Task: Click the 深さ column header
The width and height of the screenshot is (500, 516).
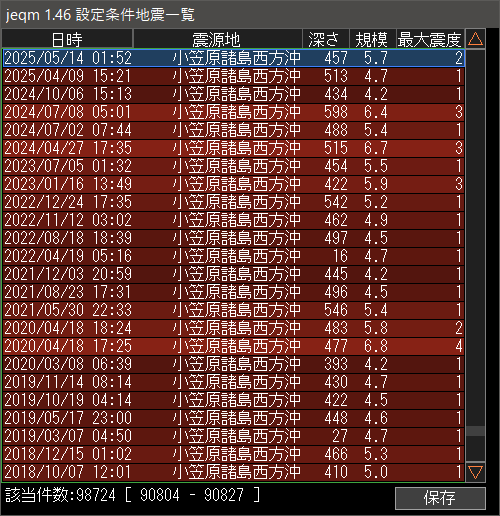Action: point(326,39)
